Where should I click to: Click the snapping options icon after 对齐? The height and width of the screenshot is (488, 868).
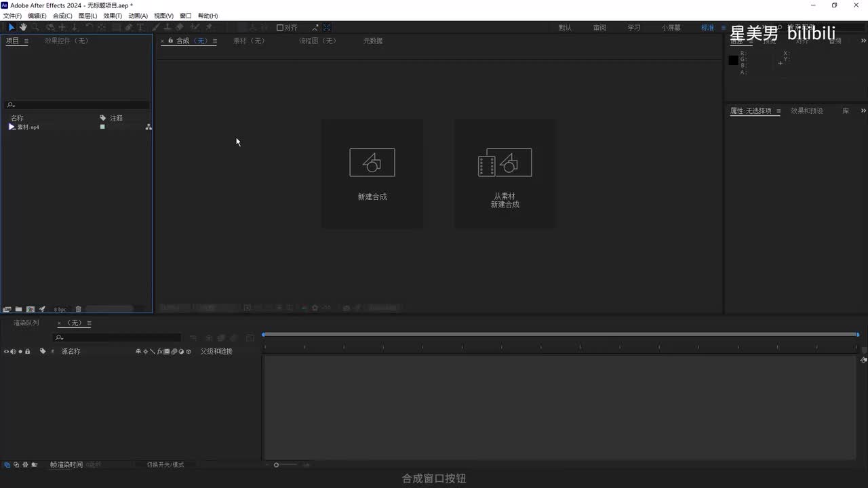click(x=315, y=28)
